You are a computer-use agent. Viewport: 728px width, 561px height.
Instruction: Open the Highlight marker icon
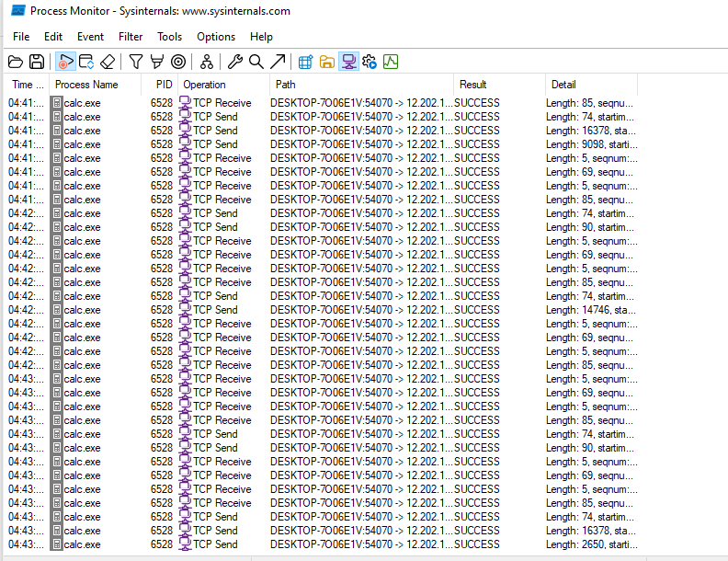[156, 62]
